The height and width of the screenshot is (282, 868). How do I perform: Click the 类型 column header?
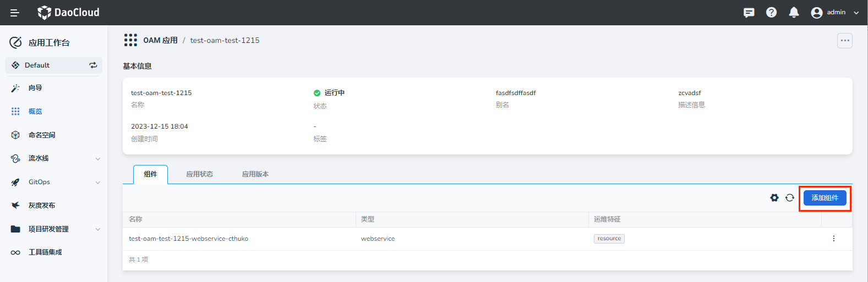click(368, 219)
